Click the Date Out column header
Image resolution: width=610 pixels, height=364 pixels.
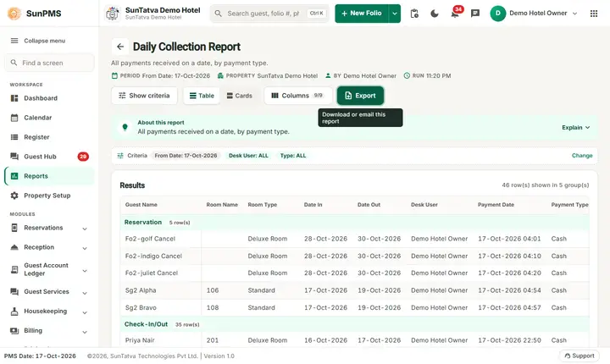pyautogui.click(x=369, y=205)
